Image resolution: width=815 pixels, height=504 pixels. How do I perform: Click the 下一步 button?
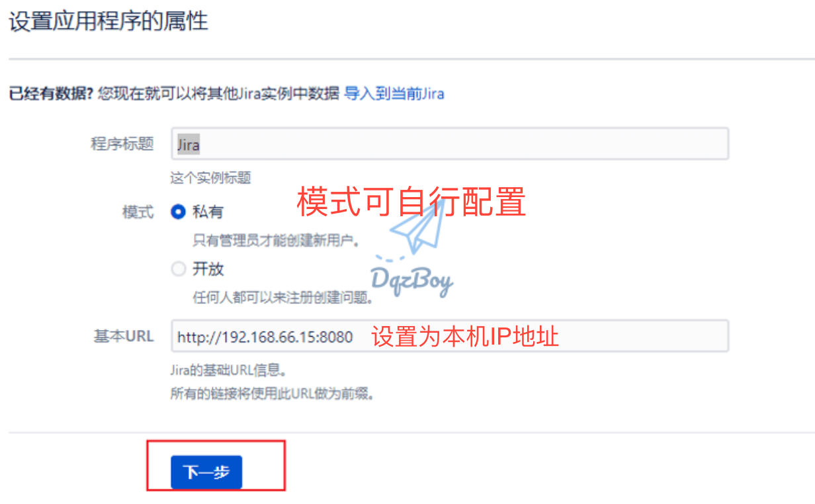click(x=206, y=472)
